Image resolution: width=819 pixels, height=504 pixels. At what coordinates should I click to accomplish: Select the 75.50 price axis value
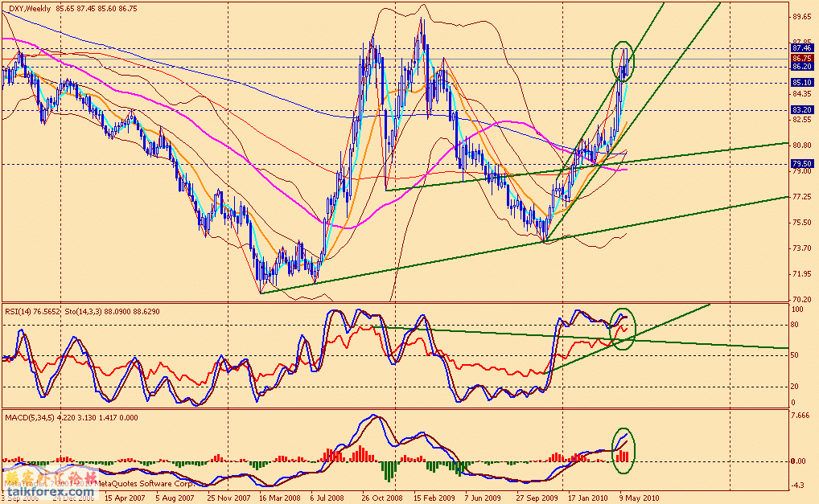coord(802,223)
